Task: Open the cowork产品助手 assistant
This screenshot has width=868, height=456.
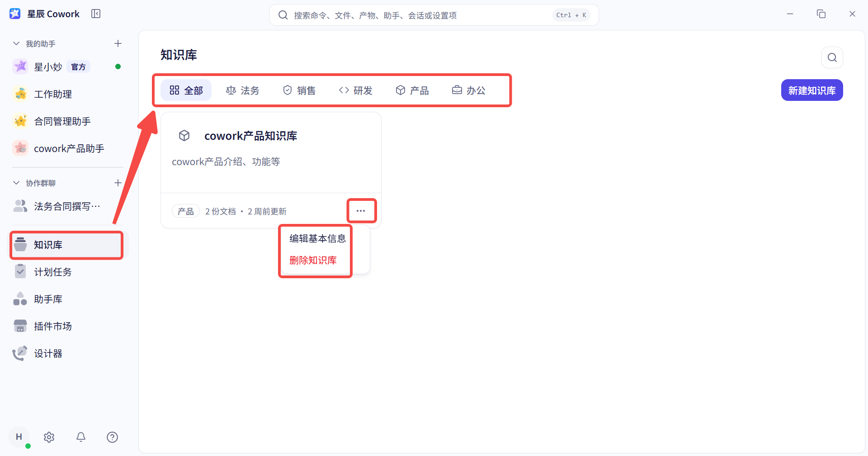Action: [68, 148]
